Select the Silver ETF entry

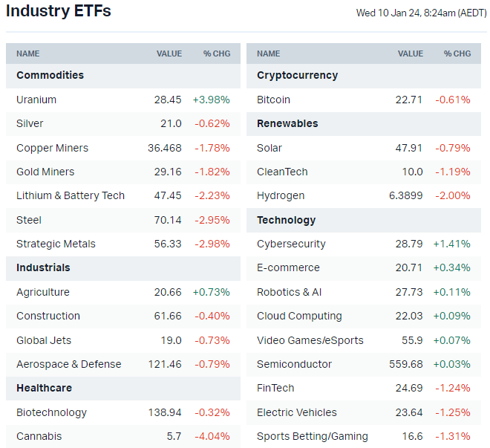pyautogui.click(x=30, y=123)
